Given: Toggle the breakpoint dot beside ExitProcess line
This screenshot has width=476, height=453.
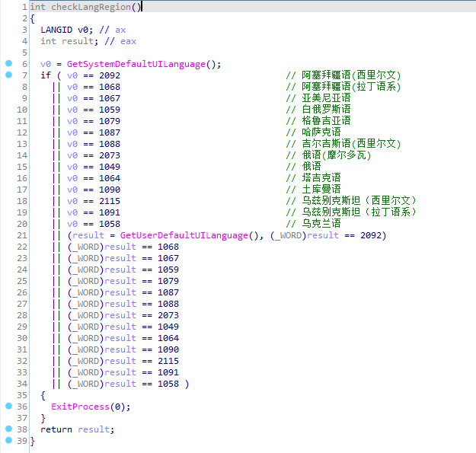Looking at the screenshot, I should point(9,406).
